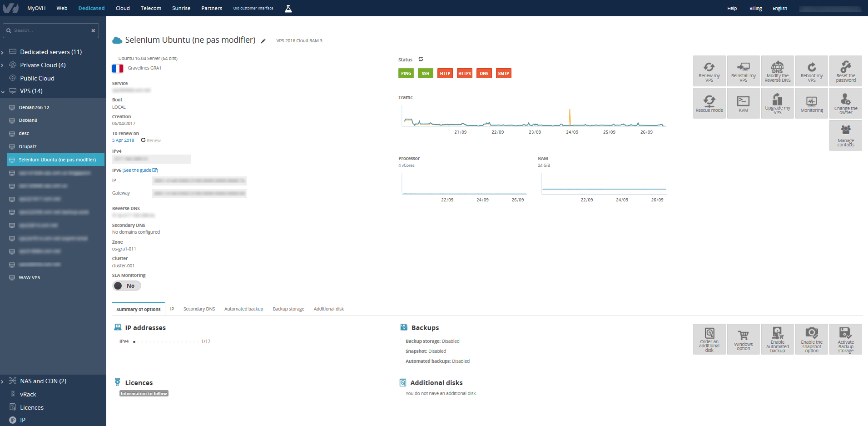Viewport: 868px width, 426px height.
Task: Open MyOVH top menu
Action: (36, 8)
